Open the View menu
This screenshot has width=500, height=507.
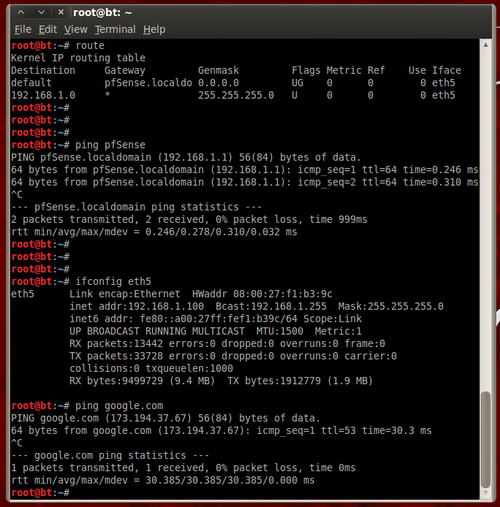pos(76,29)
